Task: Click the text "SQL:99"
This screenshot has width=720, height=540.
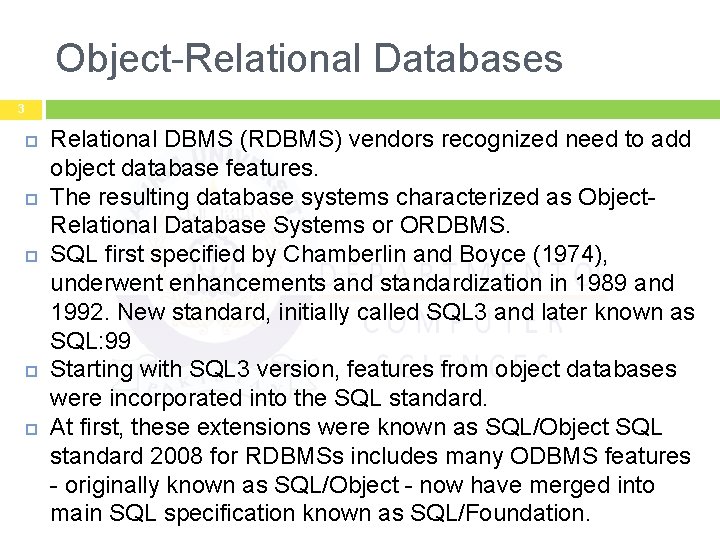Action: click(x=90, y=341)
